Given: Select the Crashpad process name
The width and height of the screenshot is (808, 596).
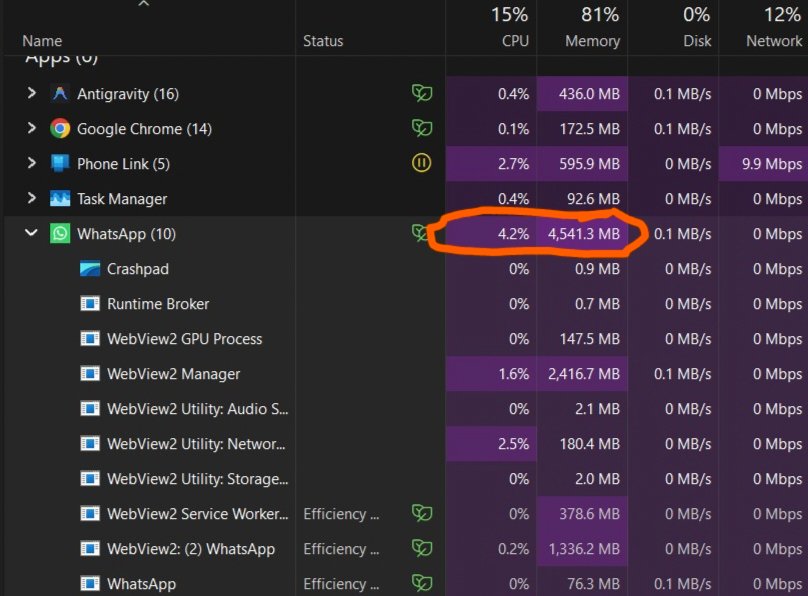Looking at the screenshot, I should tap(138, 269).
